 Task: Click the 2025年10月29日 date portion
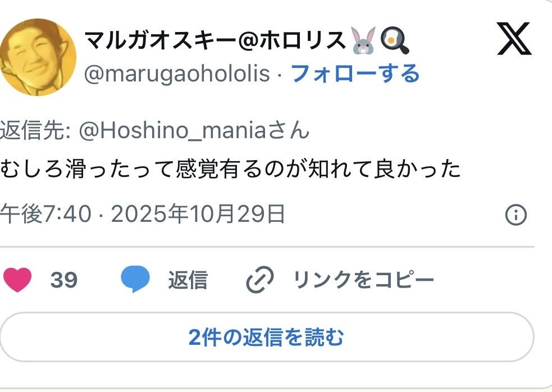(198, 214)
